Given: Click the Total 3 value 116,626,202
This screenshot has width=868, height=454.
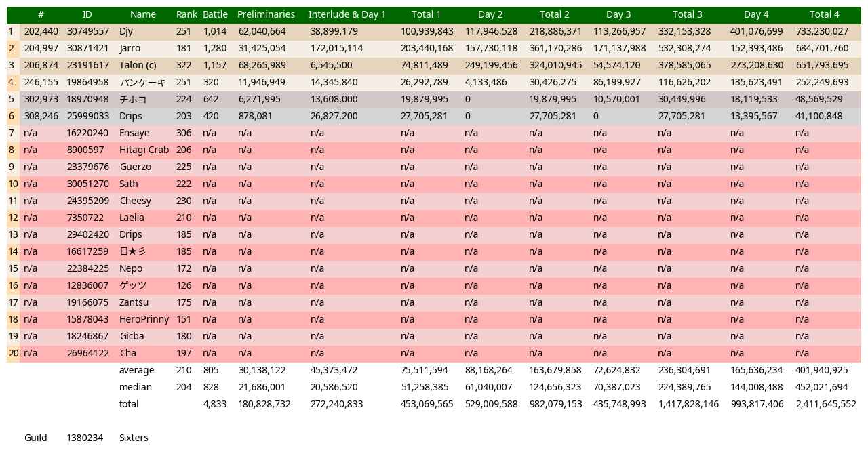Looking at the screenshot, I should pos(684,82).
